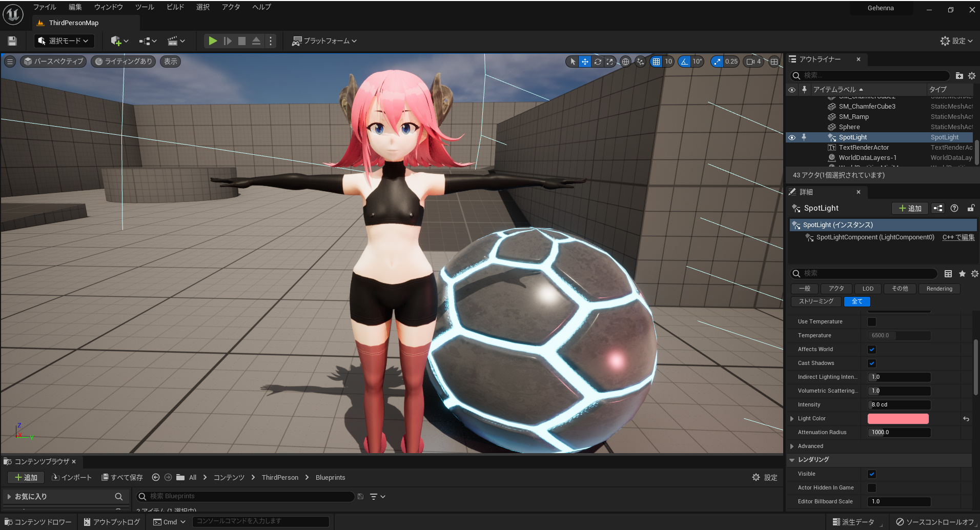Open the cinematics clapperboard icon menu
Screen dimensions: 980x530
pos(176,41)
